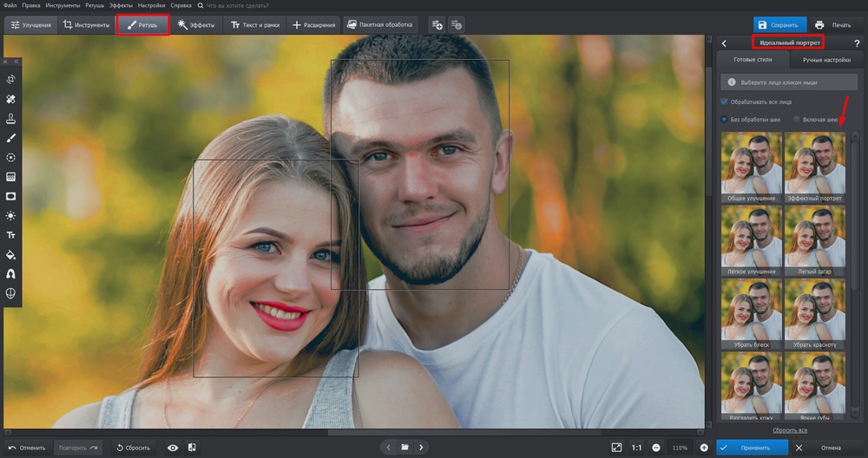Select the vignette tool icon
Screen dimensions: 868x458
(x=10, y=196)
